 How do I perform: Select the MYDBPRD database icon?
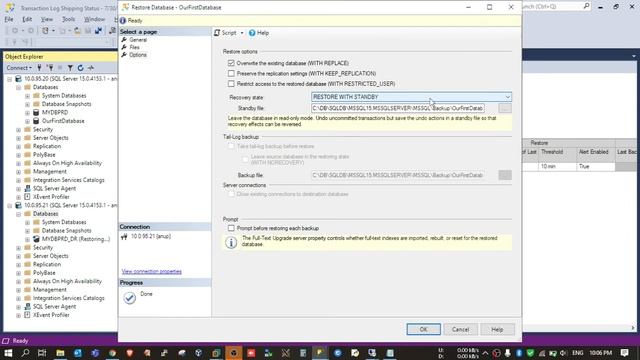point(36,113)
